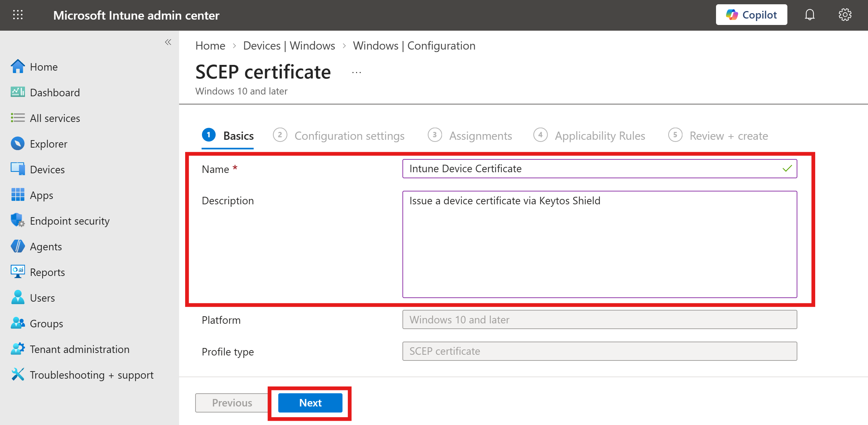The image size is (868, 425).
Task: Click the Troubleshooting + support tools icon
Action: click(17, 374)
